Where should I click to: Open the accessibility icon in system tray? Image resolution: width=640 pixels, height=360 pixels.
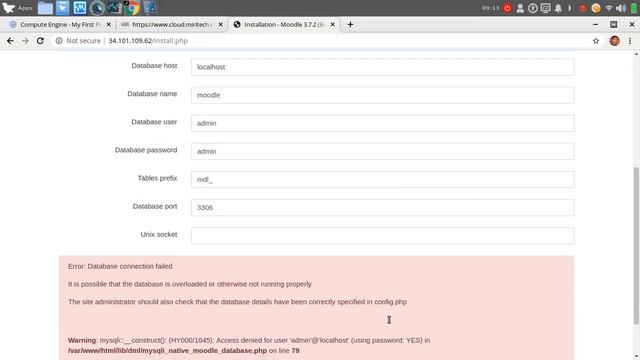(x=533, y=8)
